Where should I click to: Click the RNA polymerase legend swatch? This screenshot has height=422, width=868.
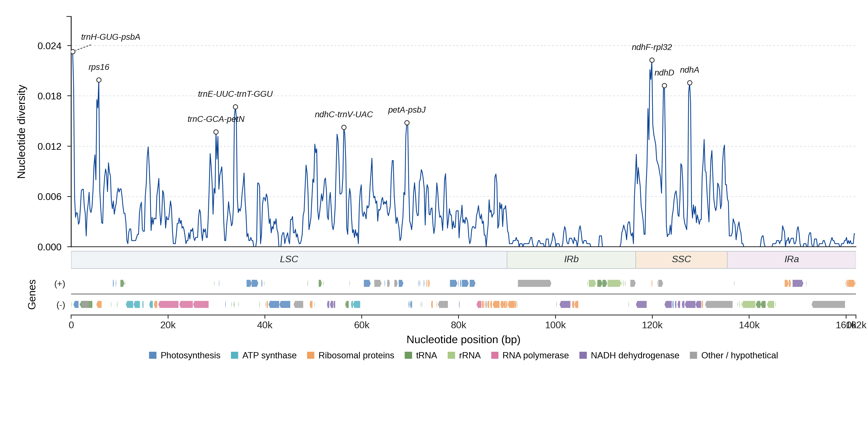click(495, 355)
